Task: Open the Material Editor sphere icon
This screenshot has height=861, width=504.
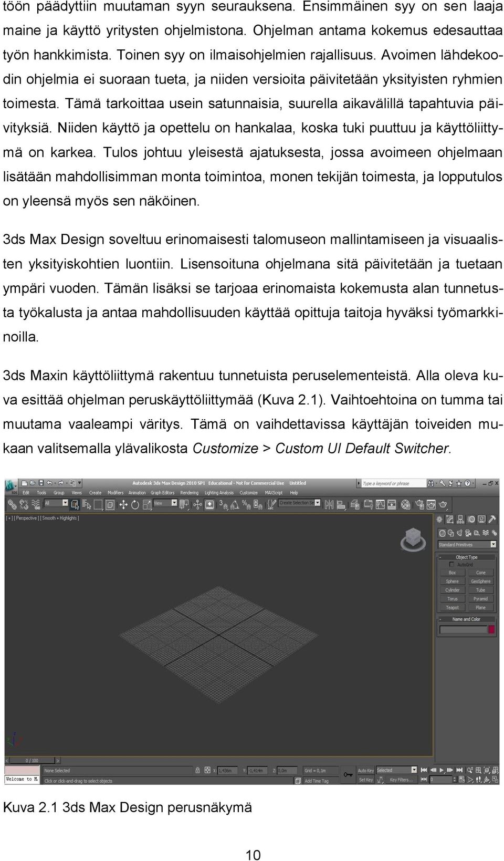Action: pos(405,504)
